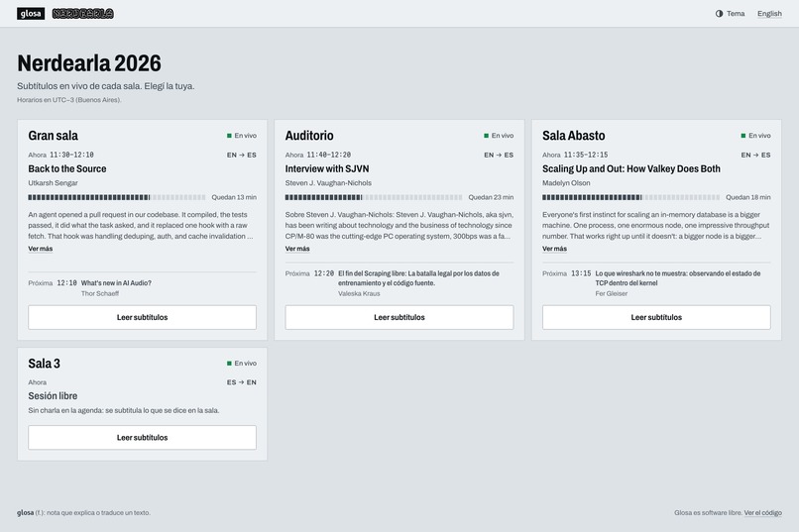Click the EN → ES label in Auditorio
The width and height of the screenshot is (799, 532).
(x=499, y=155)
